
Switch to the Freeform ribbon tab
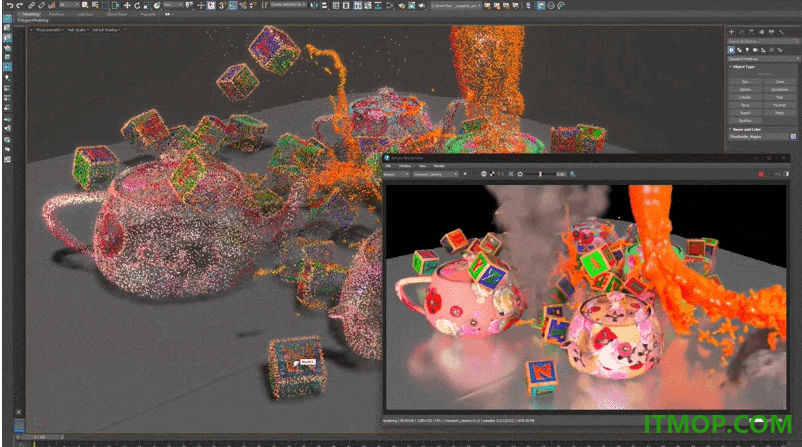[x=56, y=14]
